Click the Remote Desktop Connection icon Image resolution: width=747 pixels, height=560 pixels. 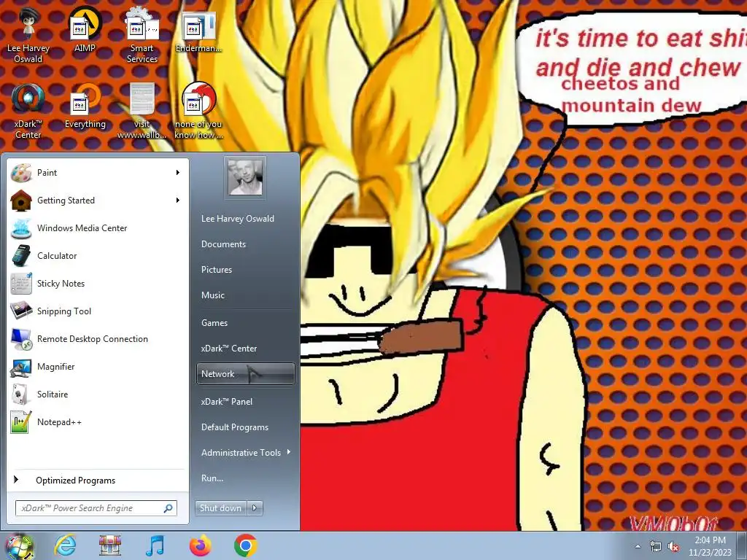21,339
